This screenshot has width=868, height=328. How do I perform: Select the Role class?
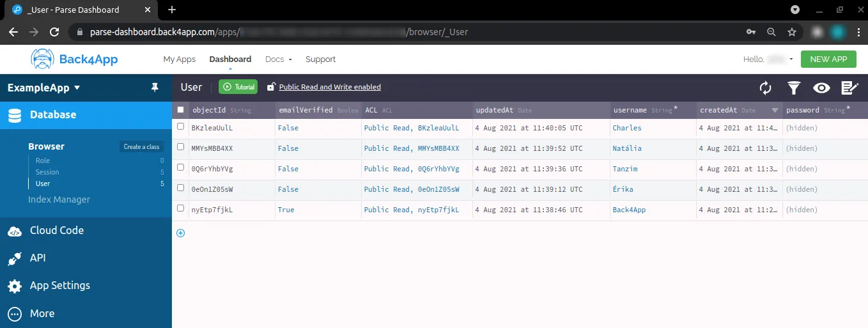(43, 160)
